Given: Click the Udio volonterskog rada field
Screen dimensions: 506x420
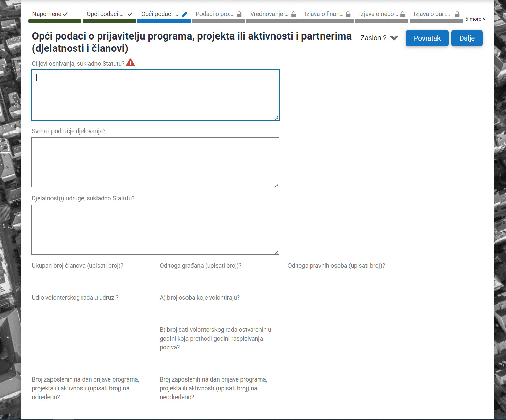Looking at the screenshot, I should (91, 312).
